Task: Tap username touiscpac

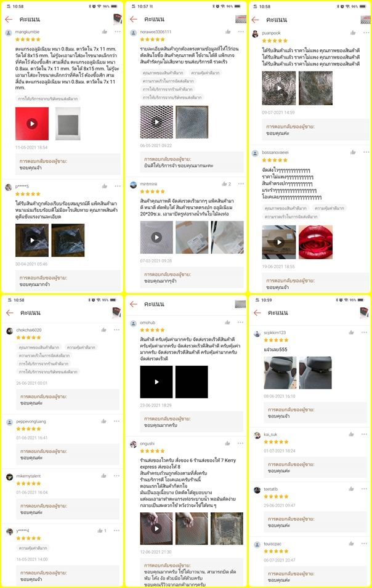Action: (x=273, y=544)
